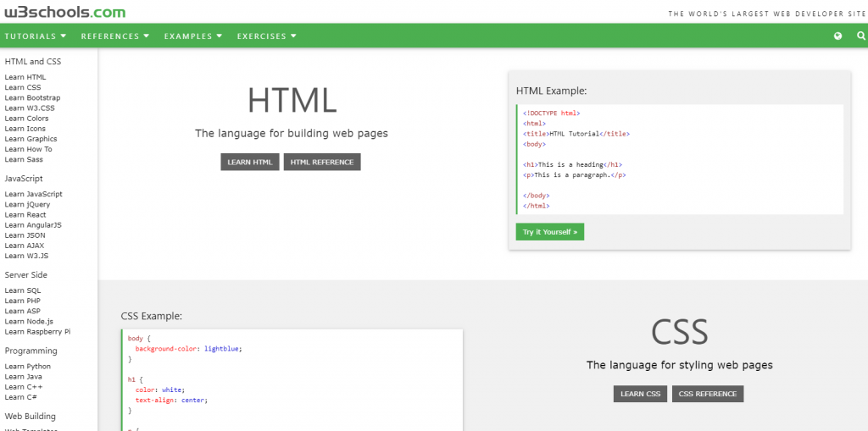Image resolution: width=868 pixels, height=431 pixels.
Task: Open Learn Python sidebar link
Action: click(28, 367)
